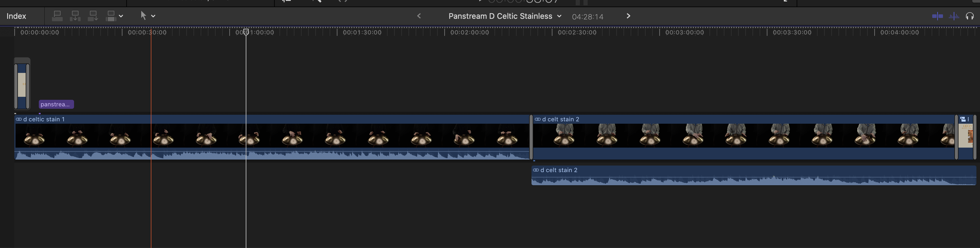Click the ruler at 00:03:30:00
The height and width of the screenshot is (248, 980).
click(792, 32)
